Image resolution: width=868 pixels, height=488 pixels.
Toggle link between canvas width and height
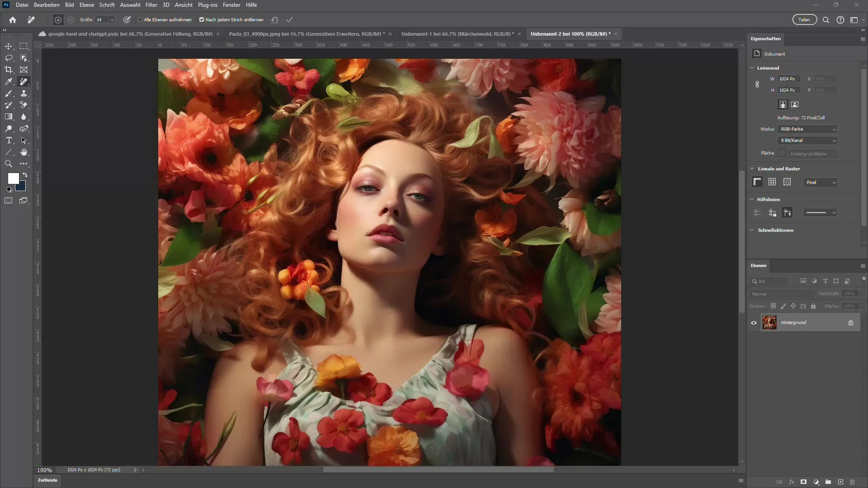[757, 84]
